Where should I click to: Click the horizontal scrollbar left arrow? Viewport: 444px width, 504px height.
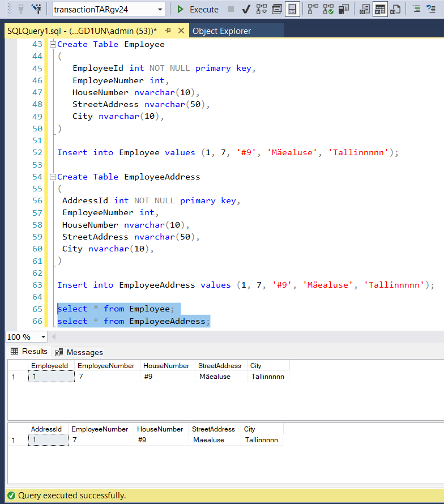point(54,336)
